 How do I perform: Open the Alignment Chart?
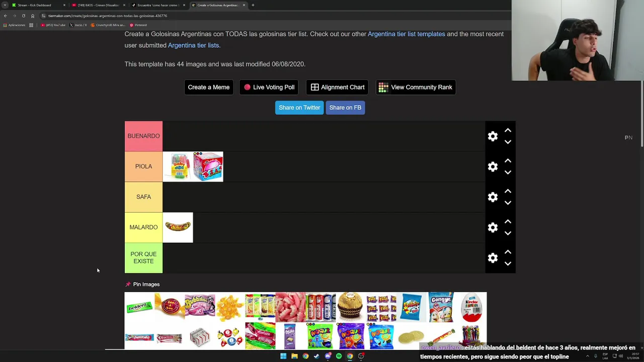pos(337,87)
